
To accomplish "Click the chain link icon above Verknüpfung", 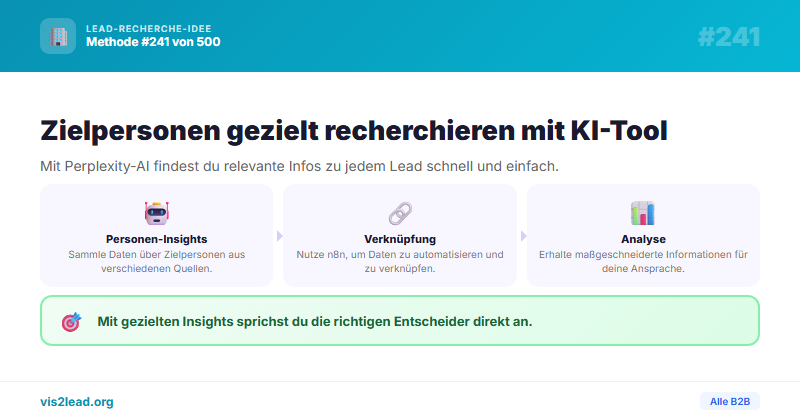I will 400,213.
